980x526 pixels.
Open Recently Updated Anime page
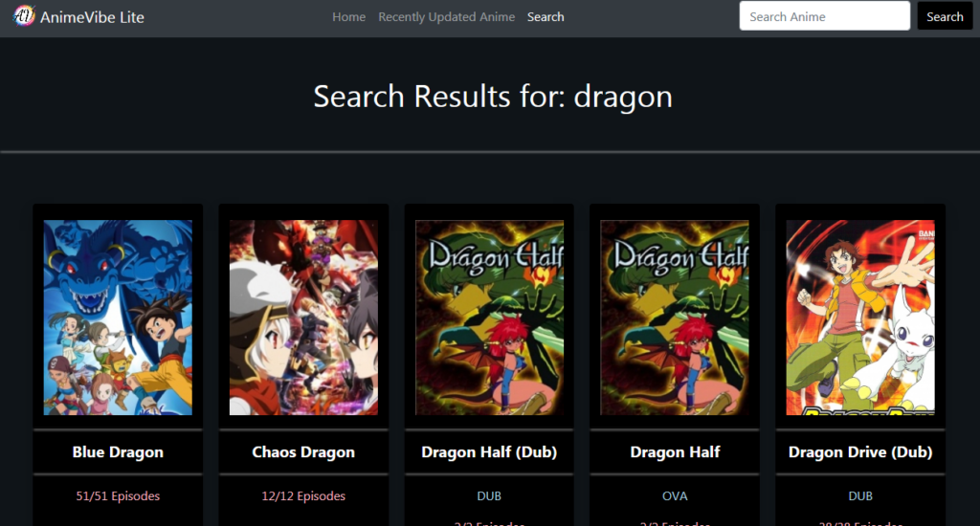pyautogui.click(x=446, y=17)
